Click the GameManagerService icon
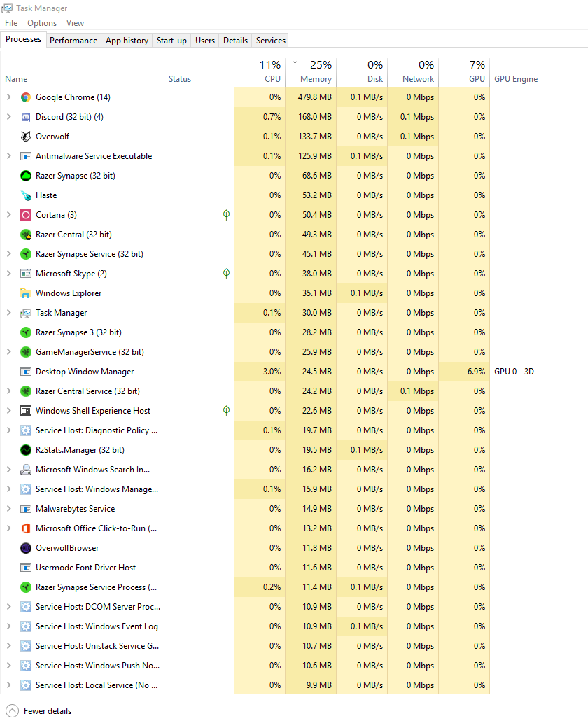 pos(26,352)
